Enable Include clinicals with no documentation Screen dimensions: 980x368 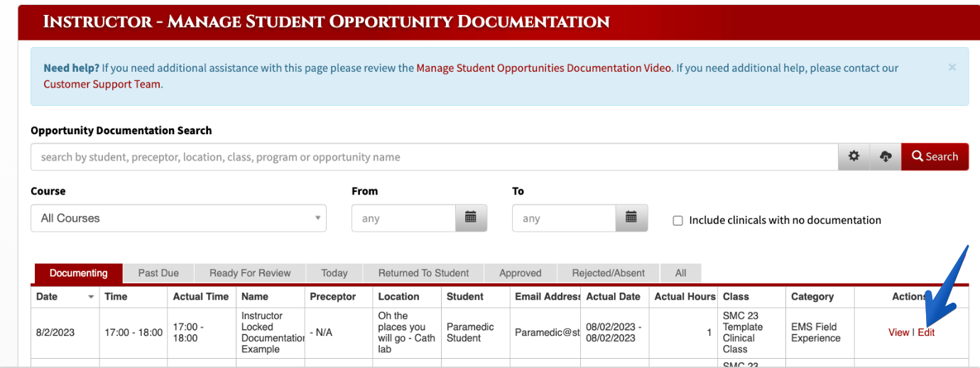pyautogui.click(x=677, y=220)
